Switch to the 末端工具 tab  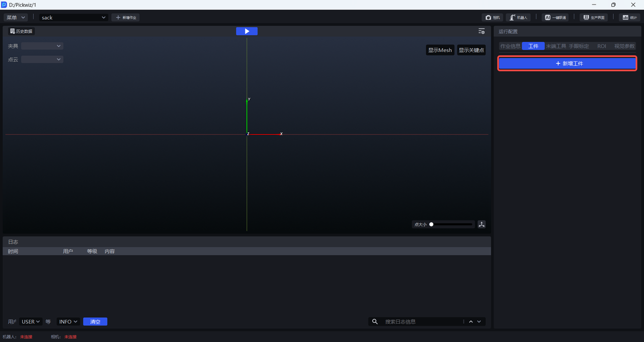pyautogui.click(x=556, y=46)
